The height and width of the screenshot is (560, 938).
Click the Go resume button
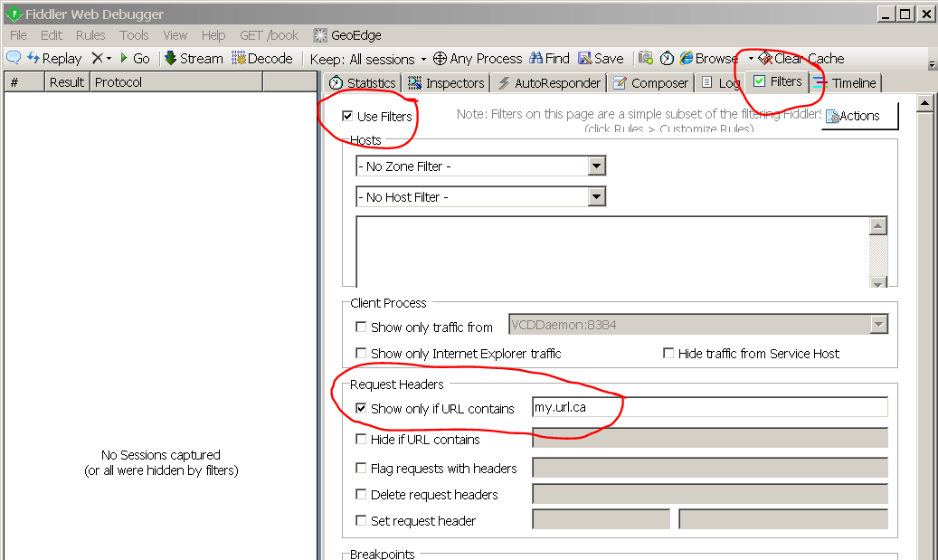pos(135,58)
